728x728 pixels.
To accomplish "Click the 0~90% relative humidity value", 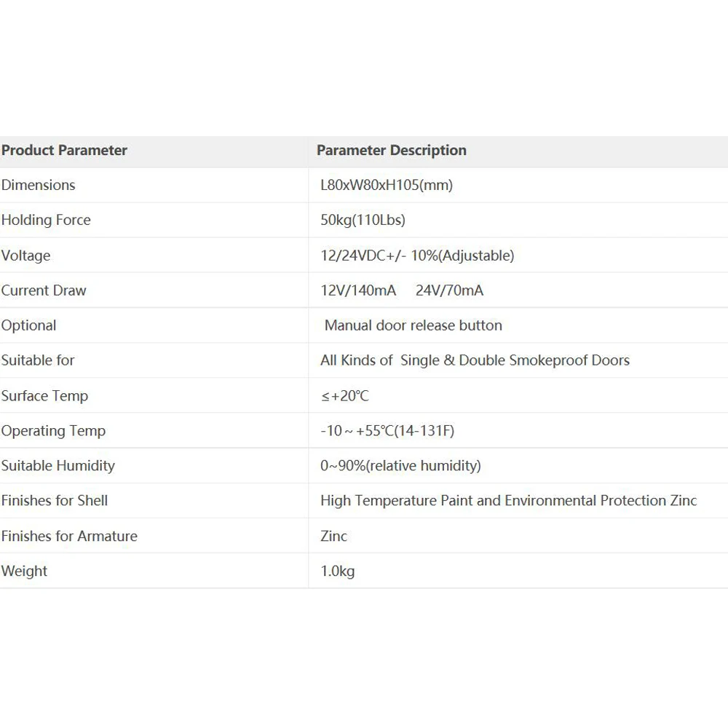I will [400, 466].
